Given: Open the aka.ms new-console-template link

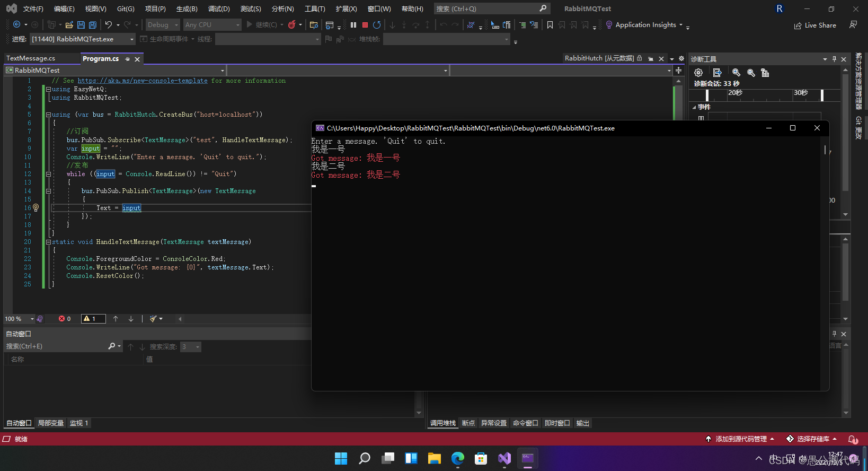Looking at the screenshot, I should point(143,81).
